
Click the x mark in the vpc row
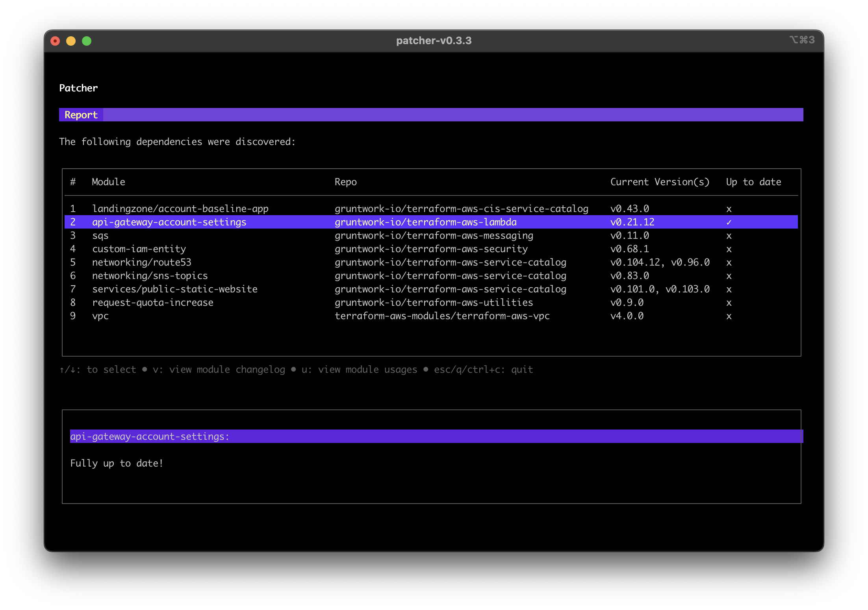click(x=729, y=316)
